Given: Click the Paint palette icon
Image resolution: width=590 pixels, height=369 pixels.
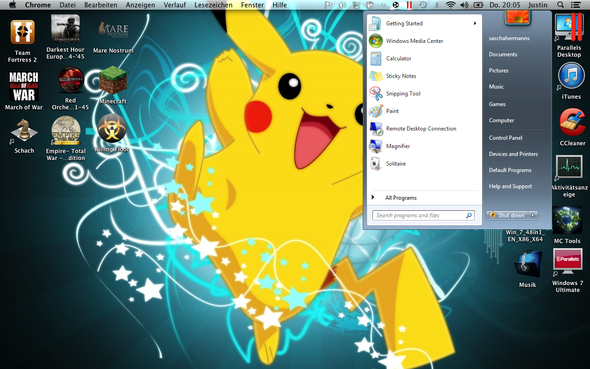Looking at the screenshot, I should pyautogui.click(x=376, y=111).
